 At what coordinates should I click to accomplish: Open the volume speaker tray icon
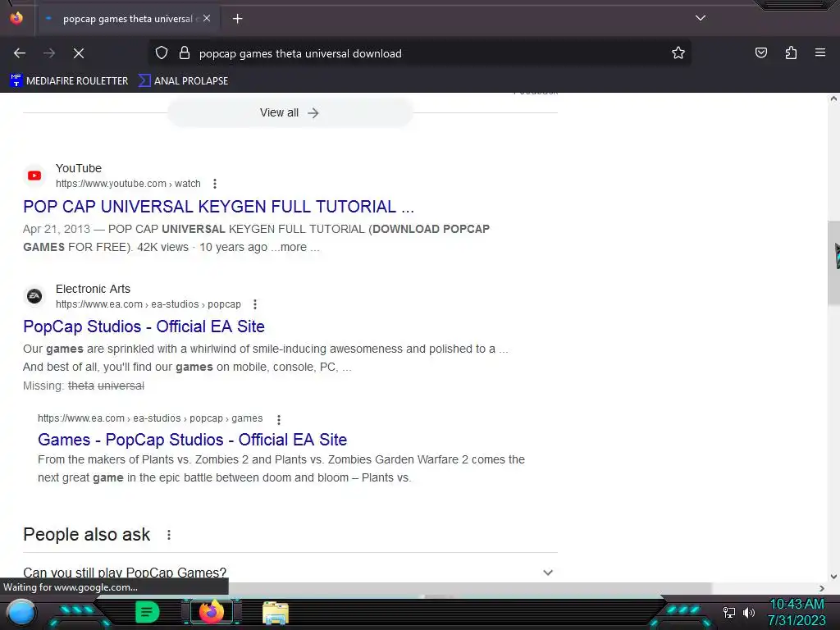[748, 612]
